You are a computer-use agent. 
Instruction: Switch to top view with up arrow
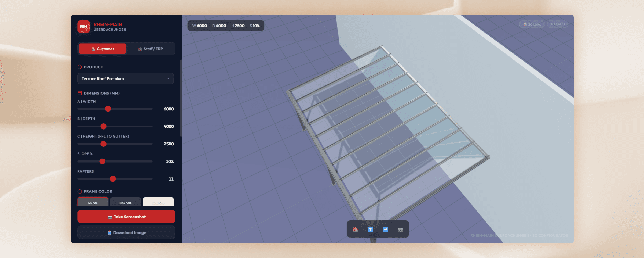click(370, 229)
